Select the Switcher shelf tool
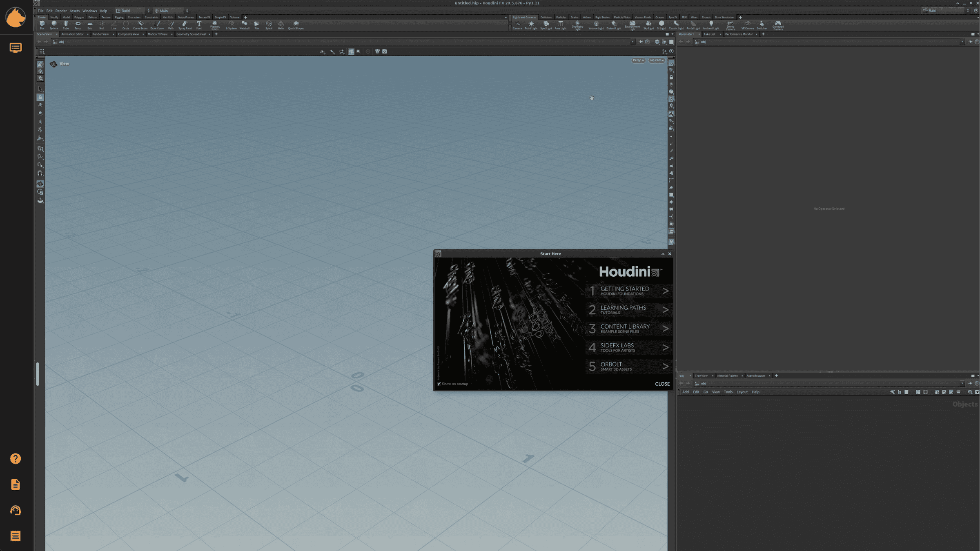The height and width of the screenshot is (551, 980). (x=762, y=25)
